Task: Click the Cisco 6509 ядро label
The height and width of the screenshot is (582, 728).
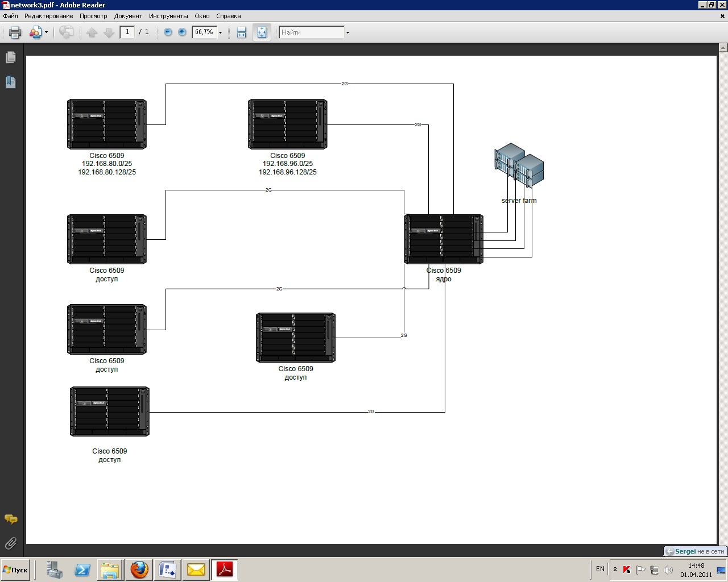Action: point(444,275)
